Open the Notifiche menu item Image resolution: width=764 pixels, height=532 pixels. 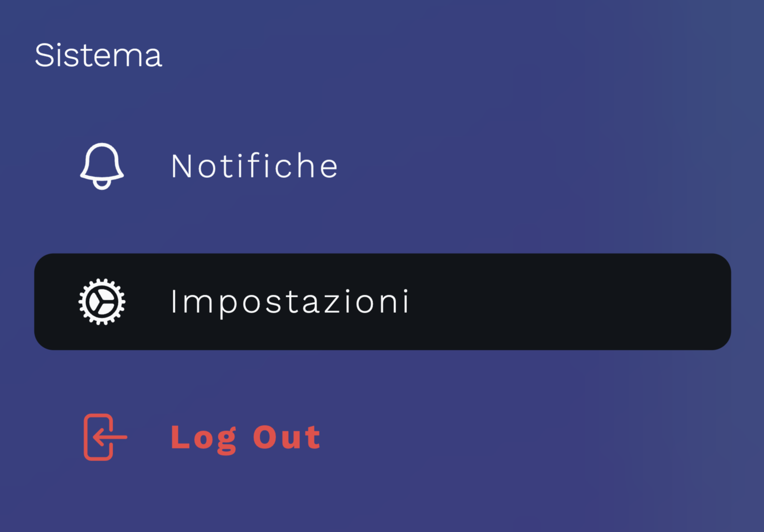pyautogui.click(x=254, y=166)
